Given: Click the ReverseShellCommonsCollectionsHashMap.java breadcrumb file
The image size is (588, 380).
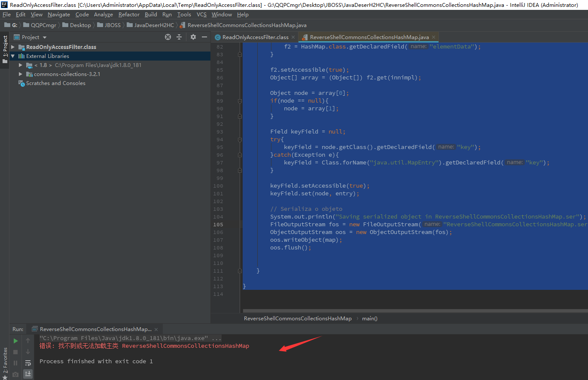Looking at the screenshot, I should pos(243,25).
